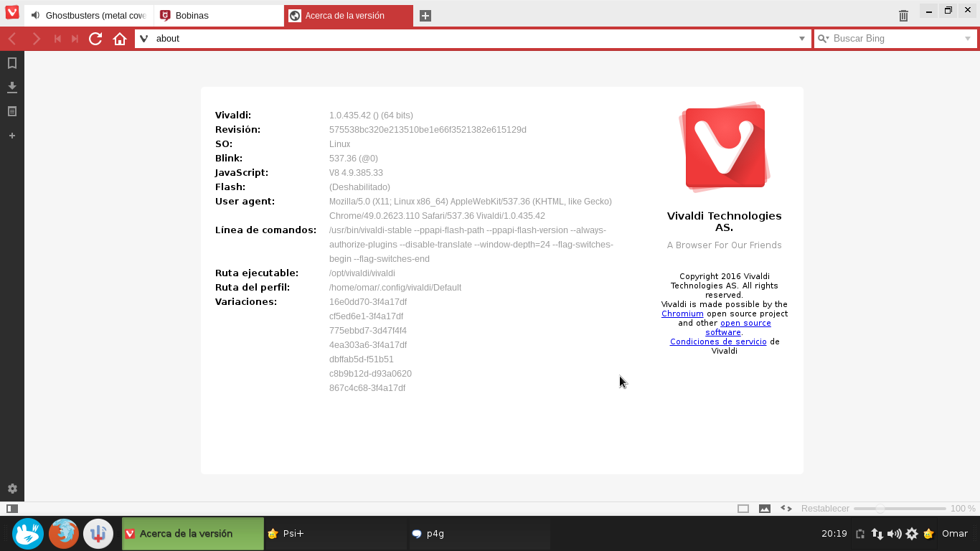Screen dimensions: 980x551
Task: Switch to Psi+ in the taskbar
Action: pyautogui.click(x=335, y=534)
